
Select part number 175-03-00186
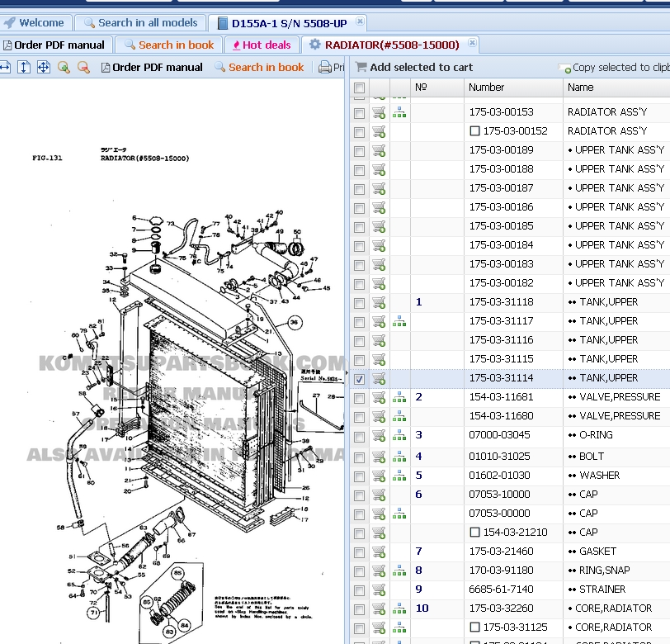tap(501, 207)
